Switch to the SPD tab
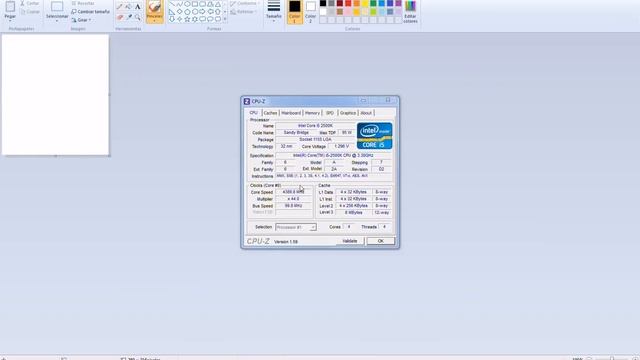This screenshot has width=640, height=360. pyautogui.click(x=330, y=113)
